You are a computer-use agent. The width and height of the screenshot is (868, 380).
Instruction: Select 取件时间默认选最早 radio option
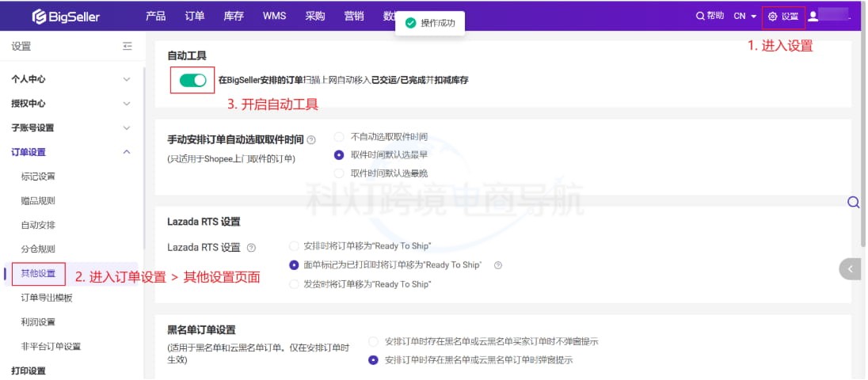(x=339, y=155)
